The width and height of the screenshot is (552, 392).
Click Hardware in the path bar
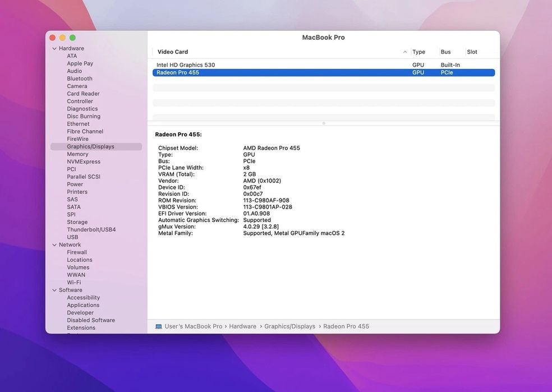point(242,326)
